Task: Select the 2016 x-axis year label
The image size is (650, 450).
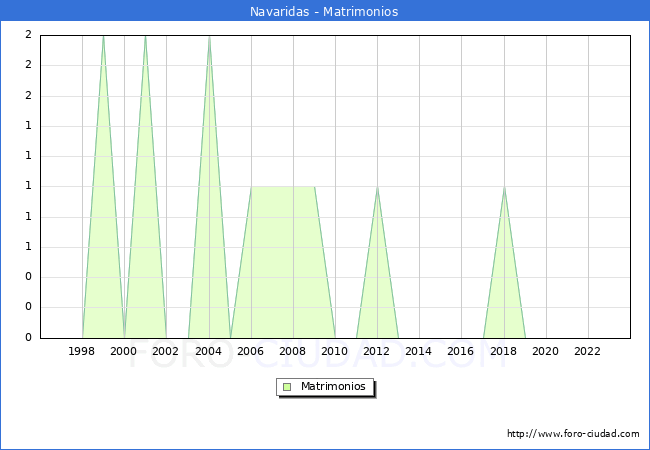Action: pyautogui.click(x=461, y=351)
